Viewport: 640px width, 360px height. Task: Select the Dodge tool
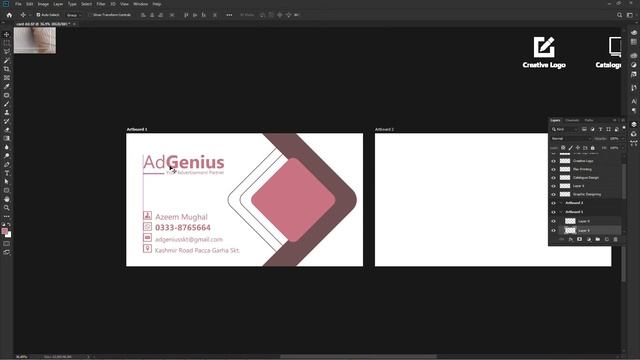[x=7, y=156]
